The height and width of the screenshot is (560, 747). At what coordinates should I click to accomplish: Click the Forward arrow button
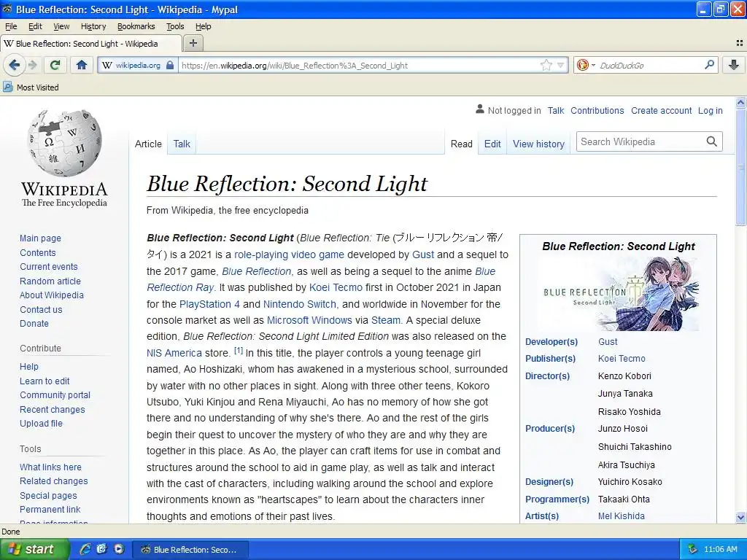(x=32, y=65)
